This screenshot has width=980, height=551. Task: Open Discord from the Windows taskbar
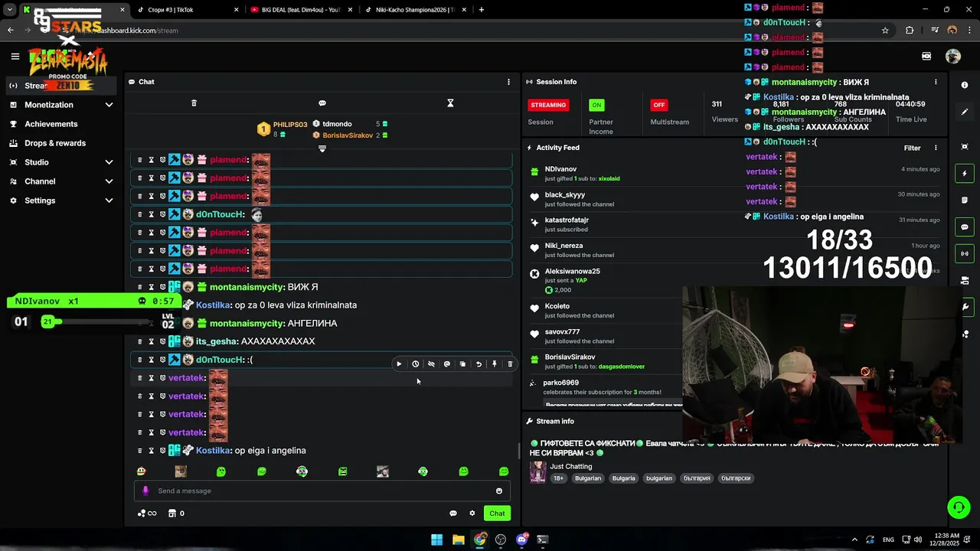522,540
